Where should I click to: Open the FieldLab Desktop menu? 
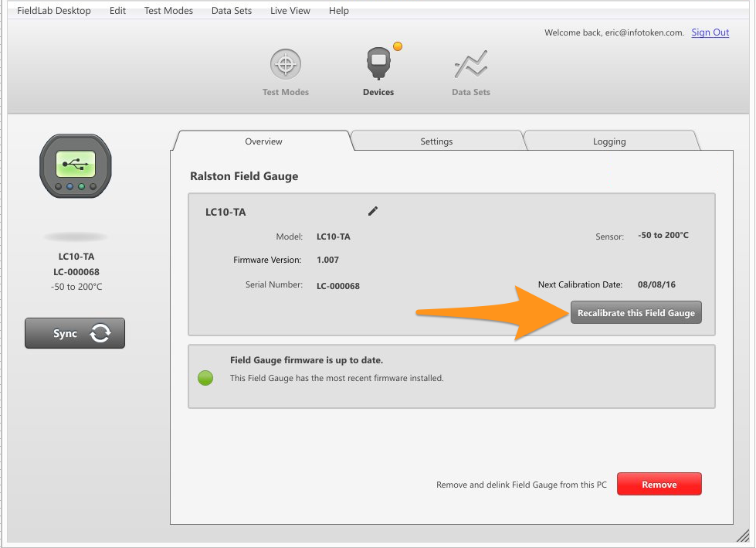click(53, 11)
